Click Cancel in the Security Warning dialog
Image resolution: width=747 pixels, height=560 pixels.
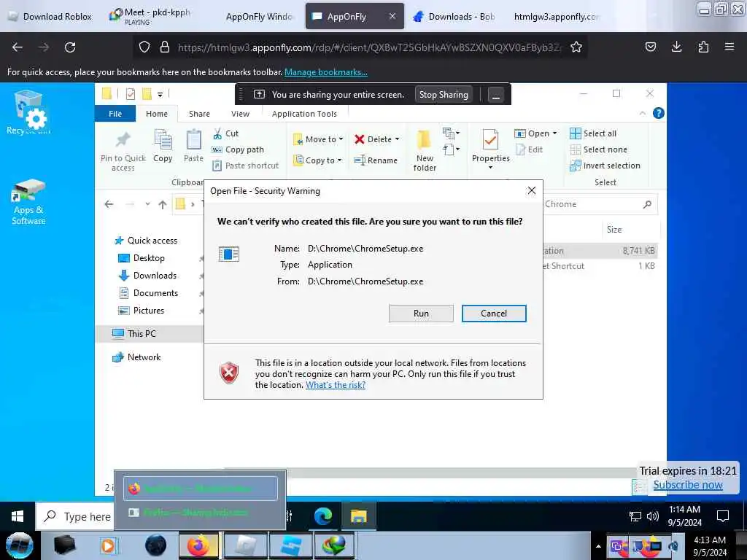494,314
